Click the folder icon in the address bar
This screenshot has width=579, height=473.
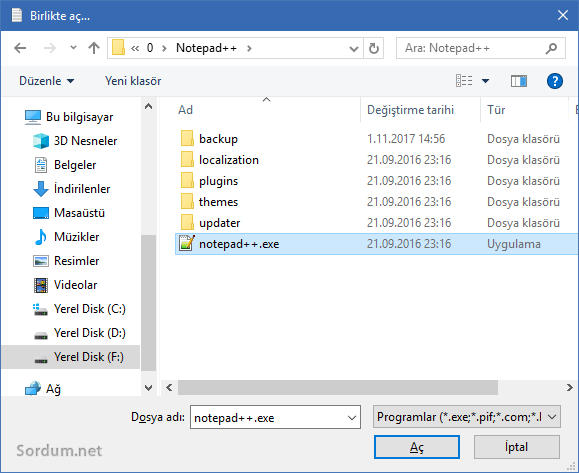pyautogui.click(x=118, y=48)
